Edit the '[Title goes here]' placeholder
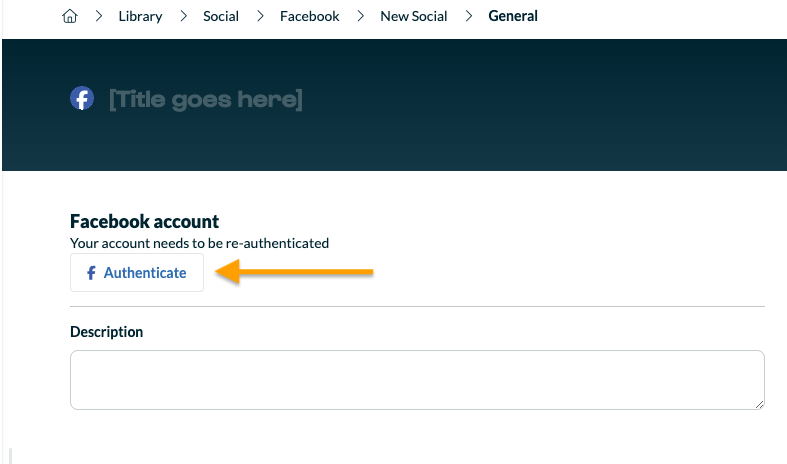The image size is (787, 464). click(x=206, y=99)
